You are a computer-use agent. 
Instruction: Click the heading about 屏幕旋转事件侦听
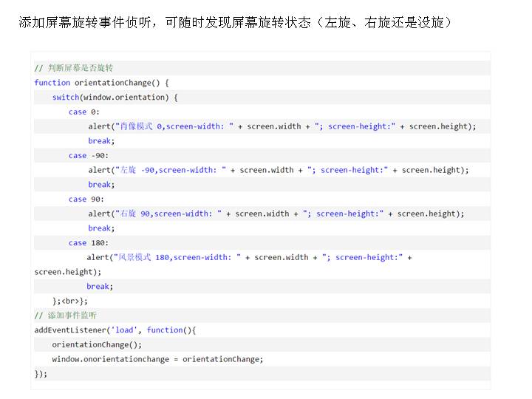pos(234,22)
